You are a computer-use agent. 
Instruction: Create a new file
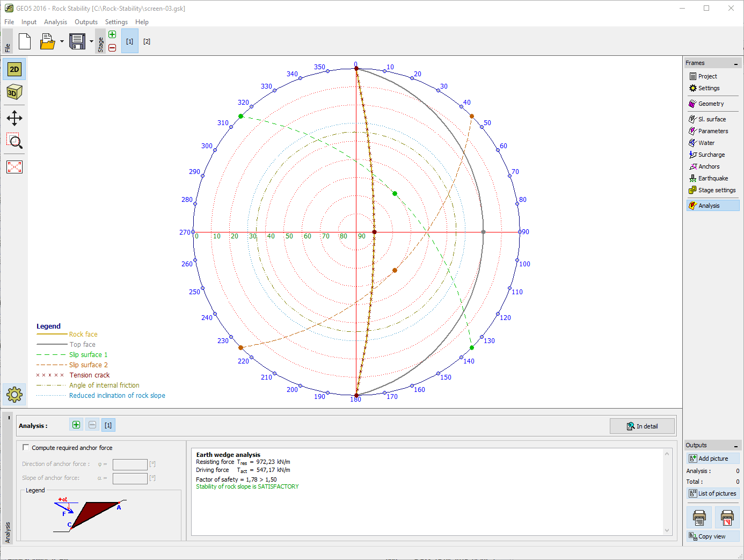click(25, 41)
